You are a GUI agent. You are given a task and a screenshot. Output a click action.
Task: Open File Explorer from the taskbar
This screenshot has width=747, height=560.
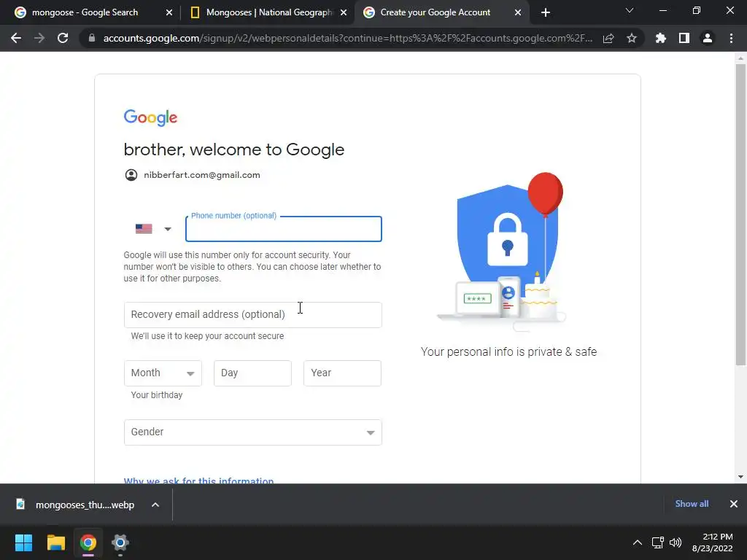55,542
